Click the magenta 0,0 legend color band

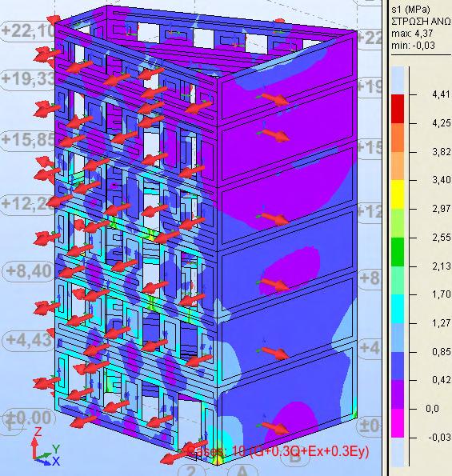coord(398,423)
